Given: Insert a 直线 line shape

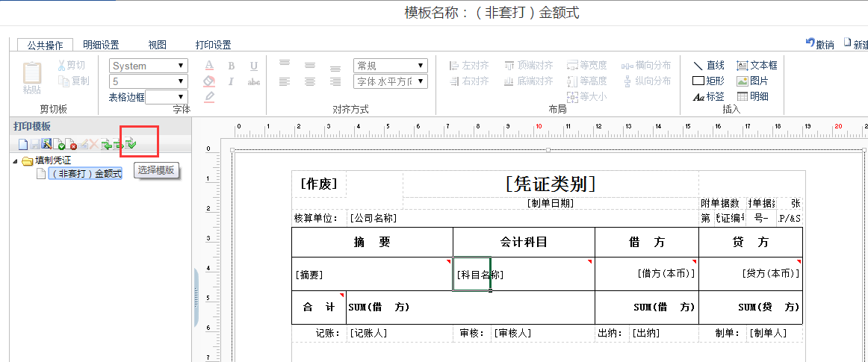Looking at the screenshot, I should coord(709,66).
